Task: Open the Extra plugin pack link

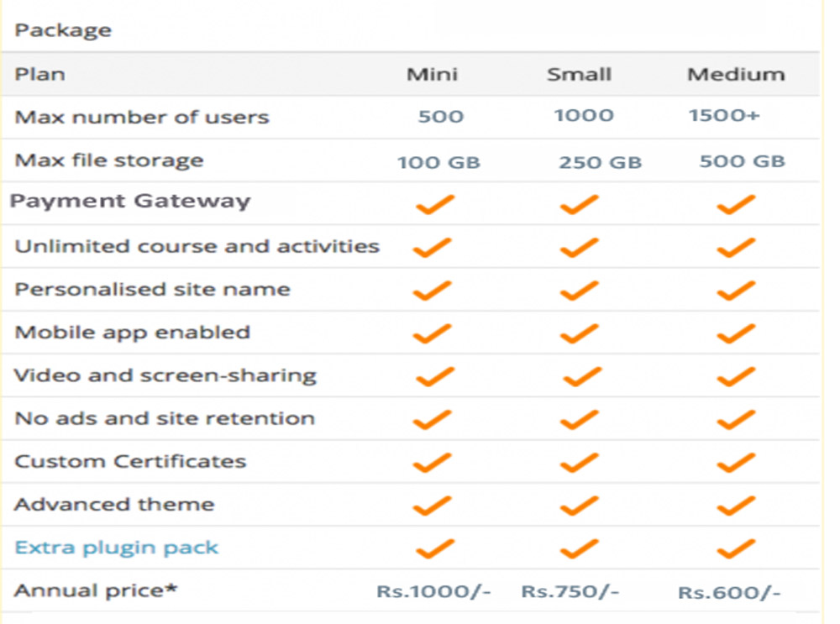Action: pos(116,548)
